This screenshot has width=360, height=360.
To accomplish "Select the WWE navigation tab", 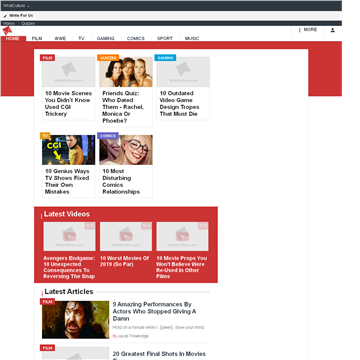I will [x=60, y=38].
